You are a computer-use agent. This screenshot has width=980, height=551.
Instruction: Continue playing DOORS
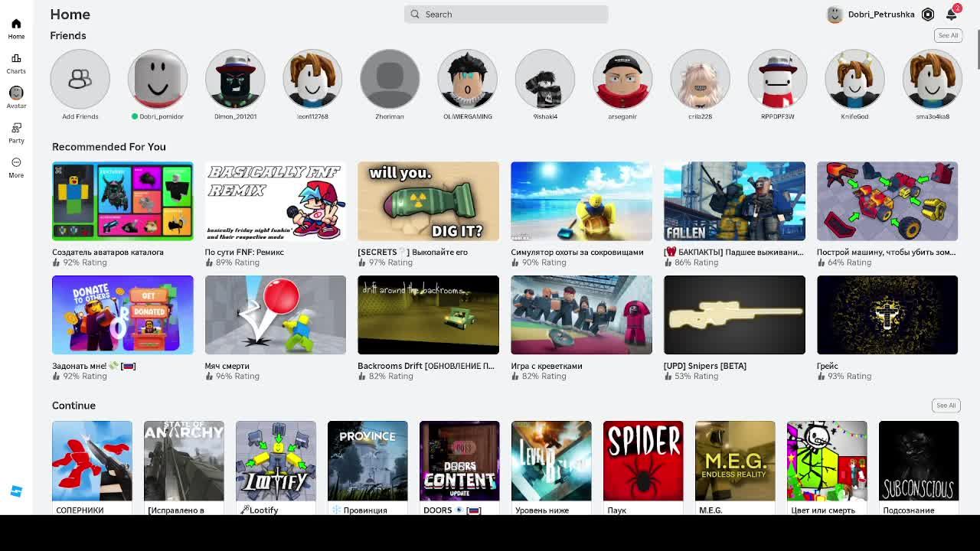(x=459, y=461)
